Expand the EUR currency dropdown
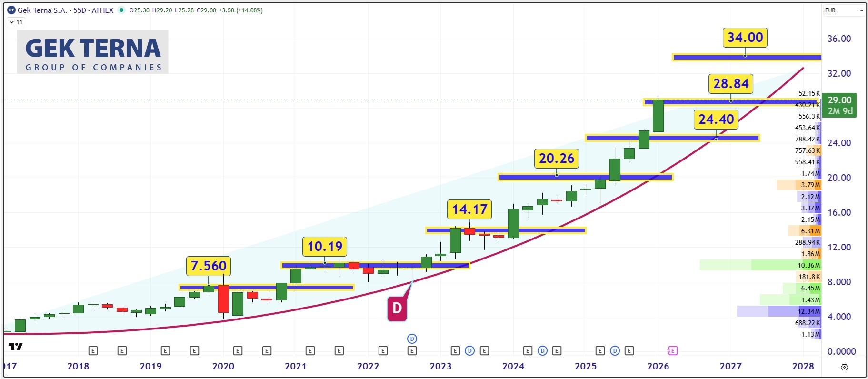This screenshot has height=379, width=868. 844,10
